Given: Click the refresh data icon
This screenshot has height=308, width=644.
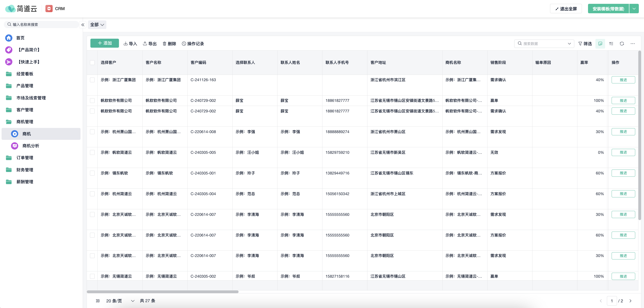Looking at the screenshot, I should [x=622, y=44].
